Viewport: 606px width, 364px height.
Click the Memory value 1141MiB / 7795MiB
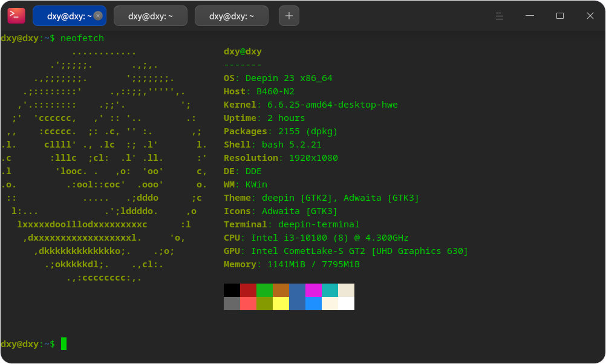click(313, 264)
